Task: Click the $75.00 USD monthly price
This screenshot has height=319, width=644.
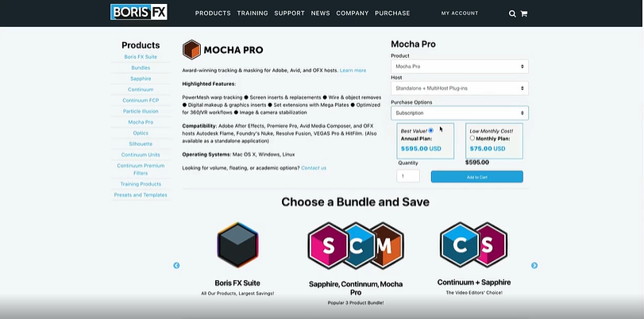Action: pyautogui.click(x=488, y=148)
